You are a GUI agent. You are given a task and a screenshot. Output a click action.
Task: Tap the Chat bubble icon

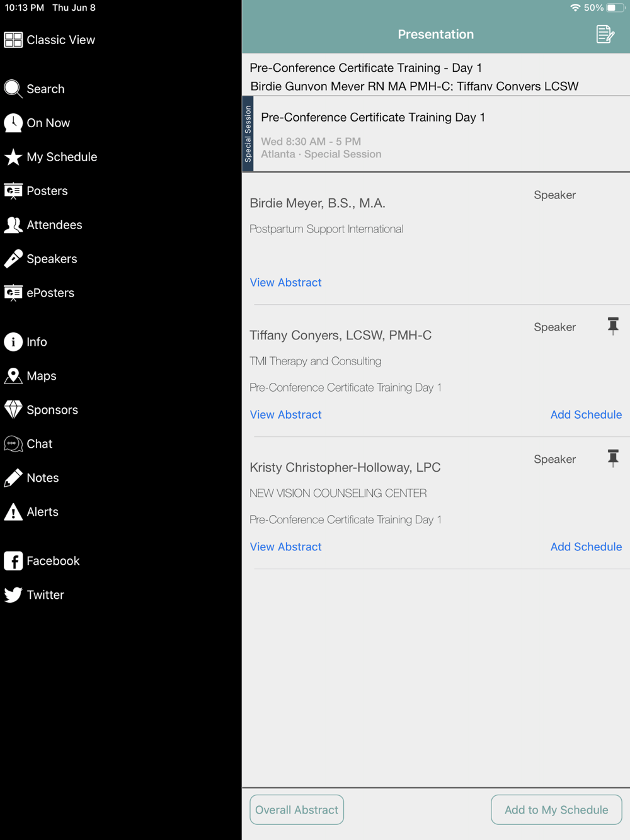click(13, 444)
